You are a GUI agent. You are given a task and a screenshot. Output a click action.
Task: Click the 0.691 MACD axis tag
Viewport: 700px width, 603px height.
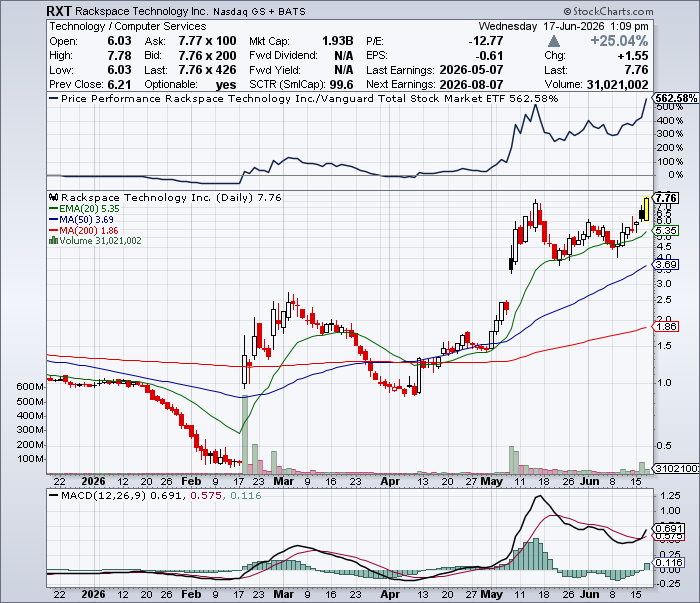pos(668,528)
